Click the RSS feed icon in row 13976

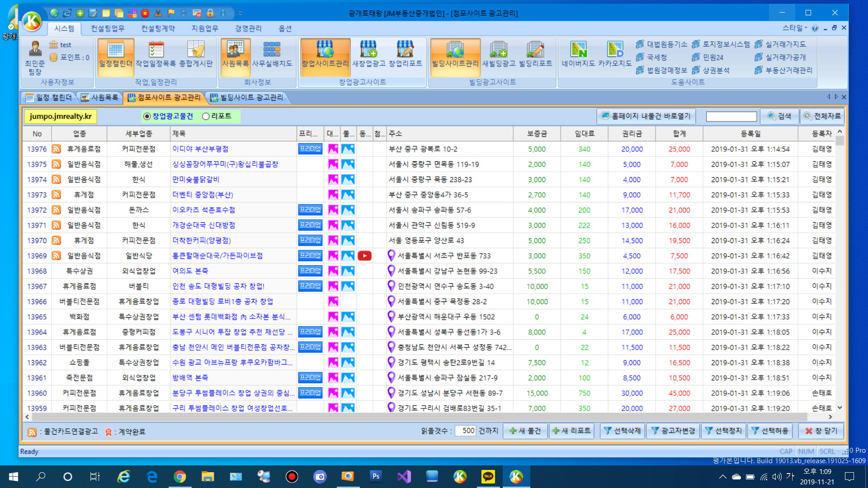coord(56,149)
